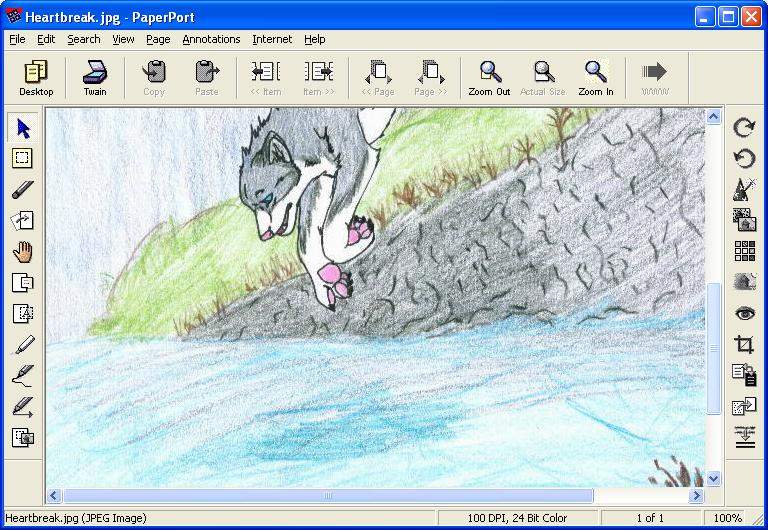Viewport: 768px width, 530px height.
Task: Open the color grid adjustment tool
Action: [744, 251]
